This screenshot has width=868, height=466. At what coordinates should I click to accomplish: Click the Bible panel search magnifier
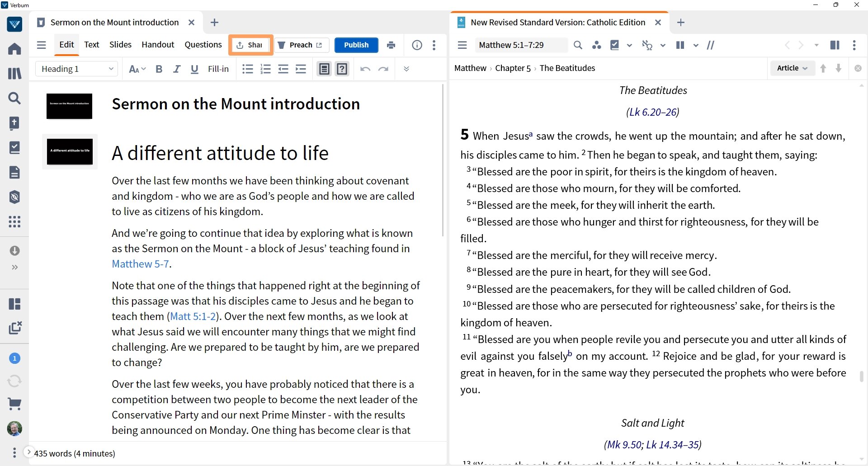pos(578,45)
